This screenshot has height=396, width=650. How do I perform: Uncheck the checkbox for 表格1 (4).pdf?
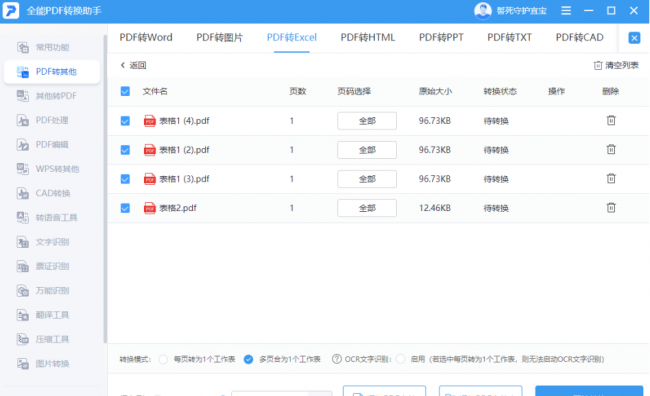coord(125,121)
